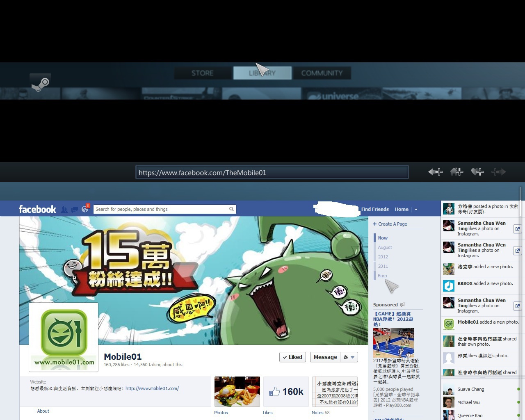Screen dimensions: 525x420
Task: Click the Notes 68 label
Action: tap(320, 413)
